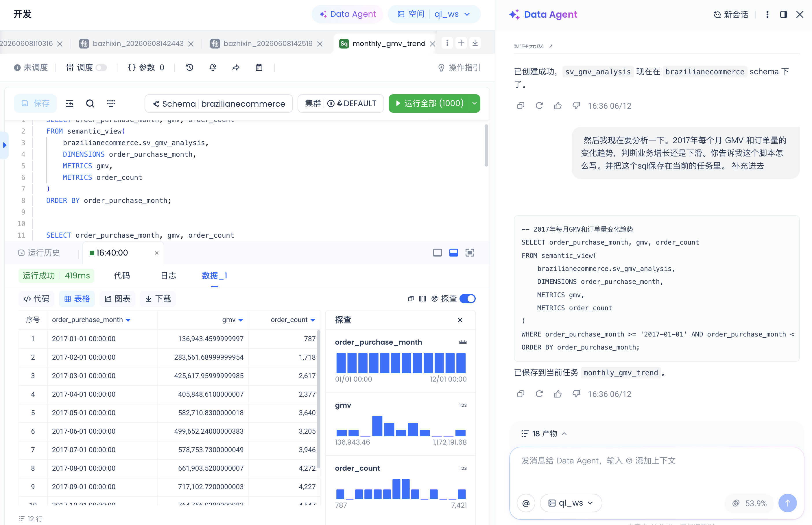
Task: Click the SQL editor vertical scrollbar
Action: click(x=486, y=146)
